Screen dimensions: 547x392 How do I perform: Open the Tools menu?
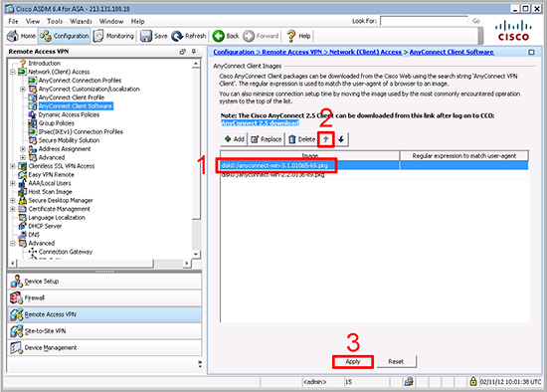click(x=55, y=21)
